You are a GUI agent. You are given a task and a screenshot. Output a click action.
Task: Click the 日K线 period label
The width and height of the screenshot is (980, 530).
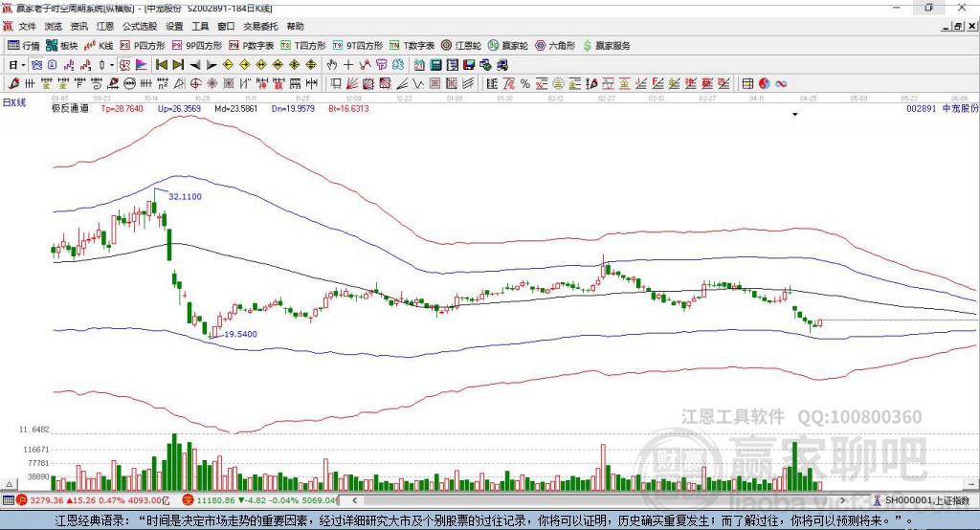click(14, 102)
